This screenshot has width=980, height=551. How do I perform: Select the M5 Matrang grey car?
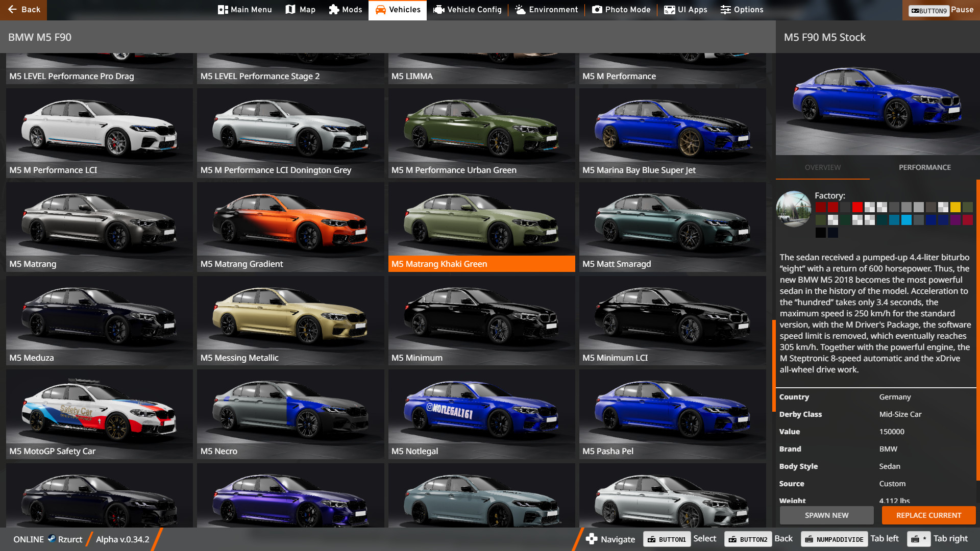100,227
